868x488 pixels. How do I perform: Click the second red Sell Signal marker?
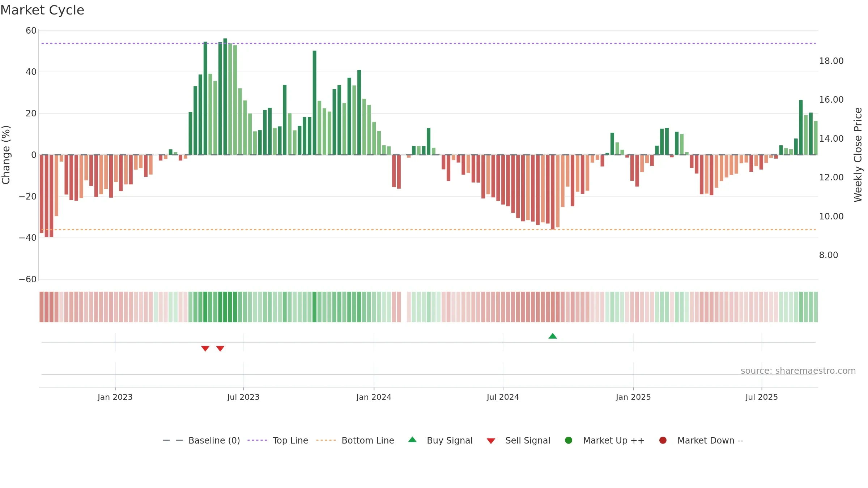[x=220, y=348]
